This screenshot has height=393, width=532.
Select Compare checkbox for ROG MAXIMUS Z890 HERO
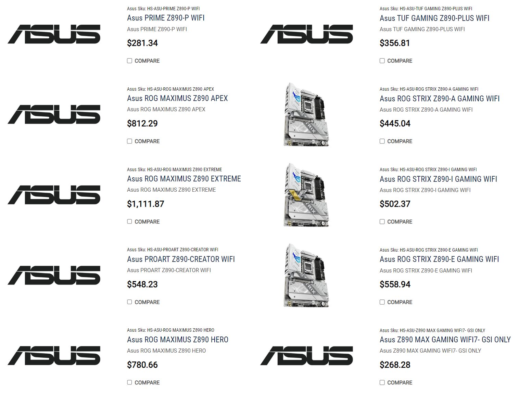pyautogui.click(x=129, y=382)
